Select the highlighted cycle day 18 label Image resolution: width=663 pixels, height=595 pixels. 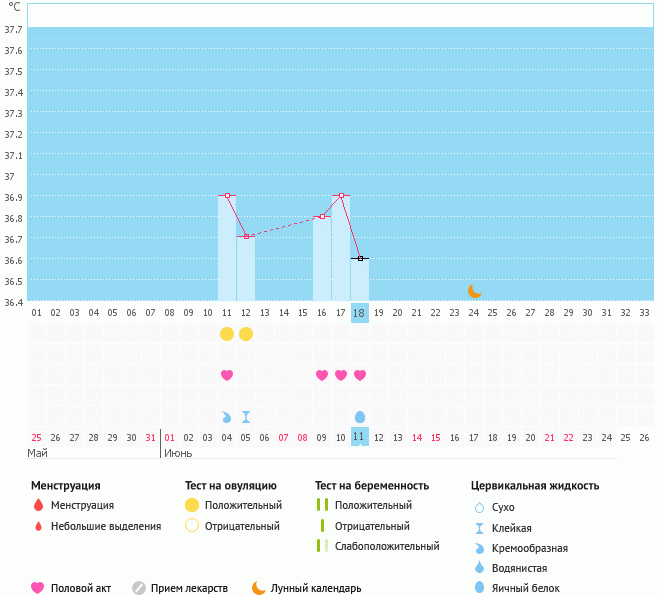tap(359, 313)
